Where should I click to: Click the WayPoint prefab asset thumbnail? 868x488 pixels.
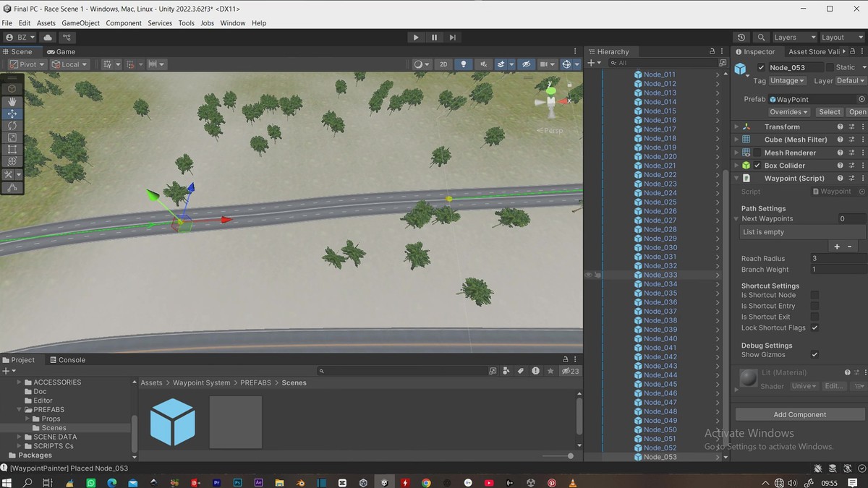[172, 421]
